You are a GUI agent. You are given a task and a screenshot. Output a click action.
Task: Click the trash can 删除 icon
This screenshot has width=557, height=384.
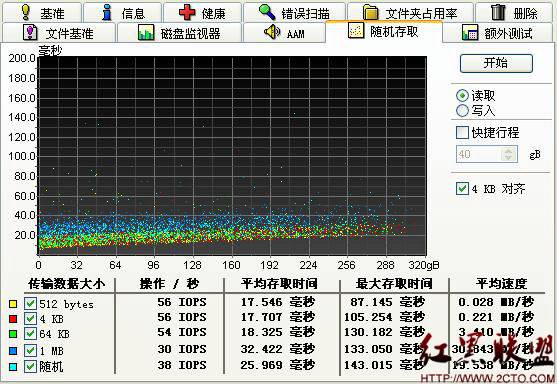[x=498, y=12]
